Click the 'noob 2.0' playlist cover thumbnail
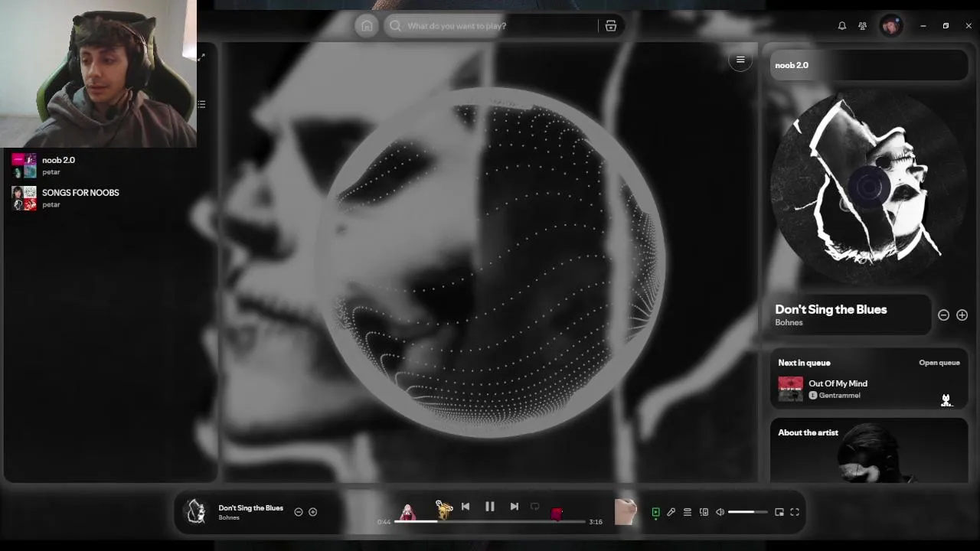 [x=24, y=165]
